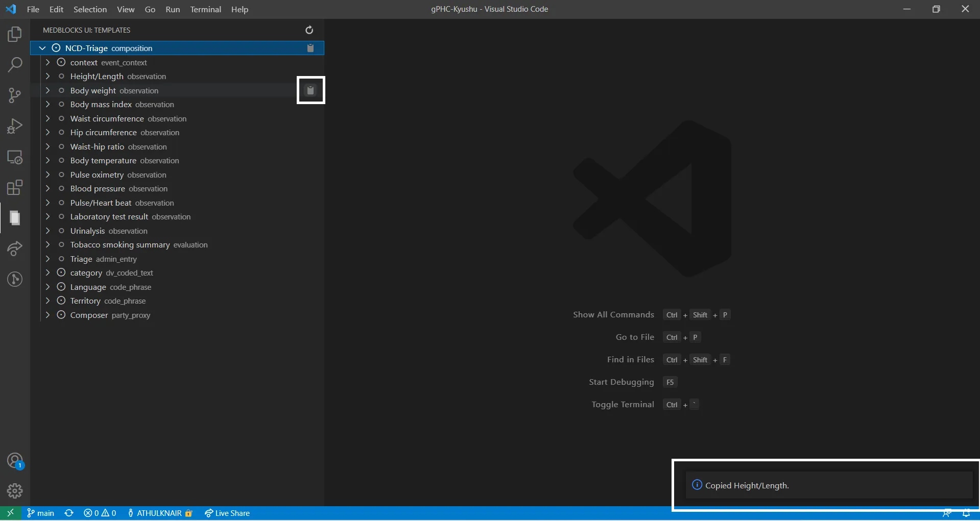Click the Copied Height/Length notification
The width and height of the screenshot is (980, 521).
point(747,485)
